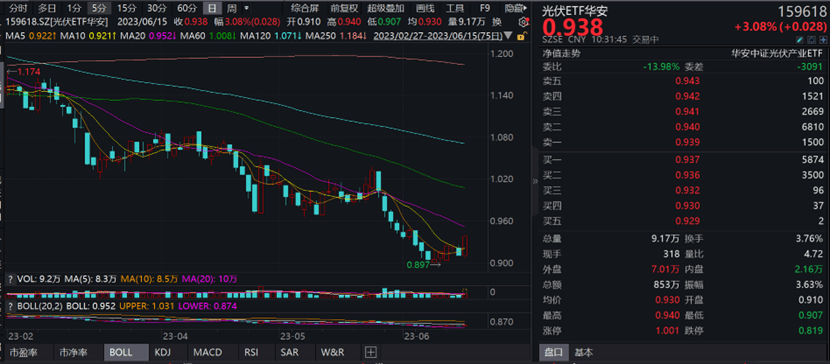This screenshot has height=364, width=830.
Task: Expand the period dropdown after 周
Action: pyautogui.click(x=246, y=8)
